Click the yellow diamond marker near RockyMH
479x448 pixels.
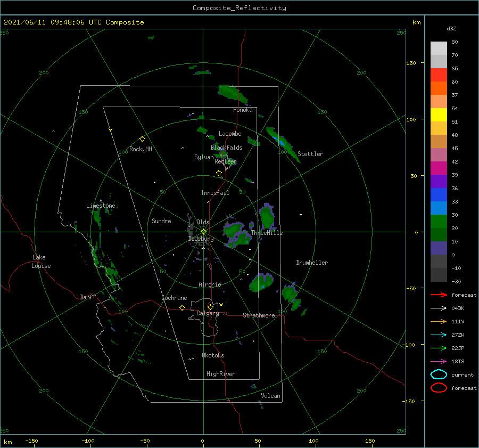coord(142,139)
